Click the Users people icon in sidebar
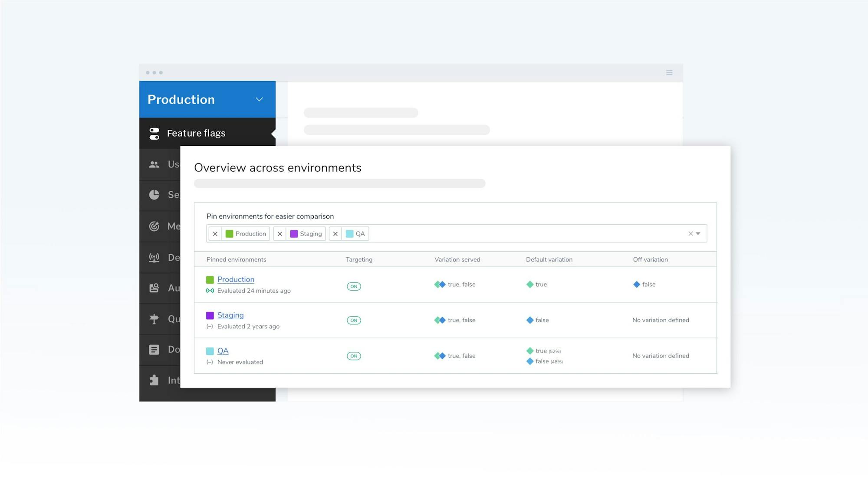The height and width of the screenshot is (488, 868). pos(154,164)
